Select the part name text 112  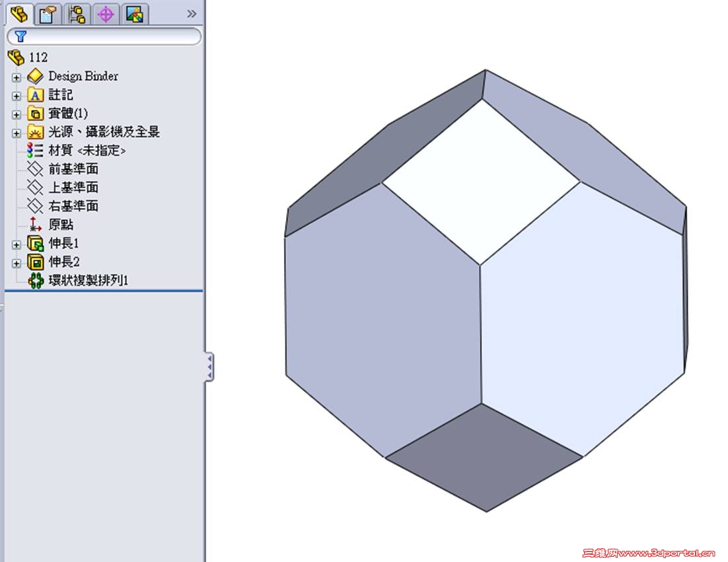(38, 57)
